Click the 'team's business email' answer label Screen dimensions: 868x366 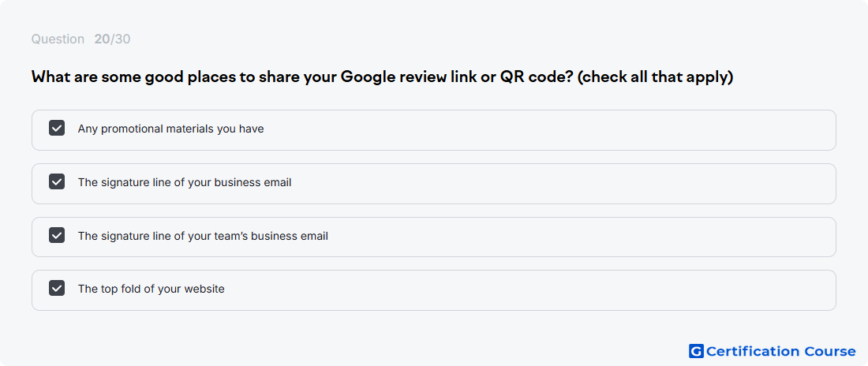203,236
